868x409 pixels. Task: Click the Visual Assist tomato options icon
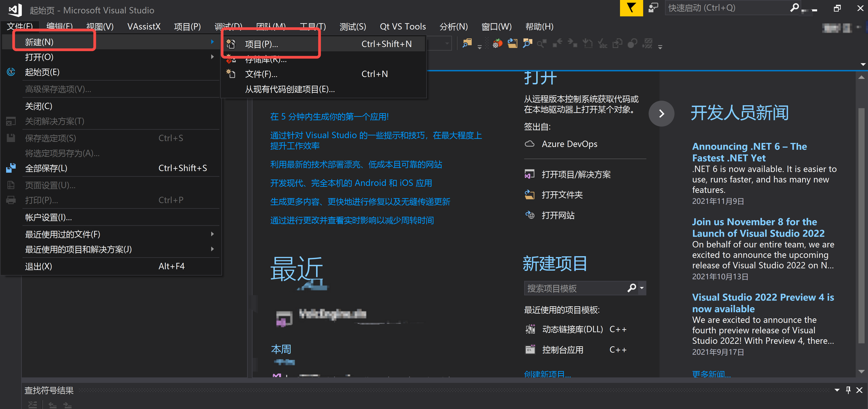(497, 43)
